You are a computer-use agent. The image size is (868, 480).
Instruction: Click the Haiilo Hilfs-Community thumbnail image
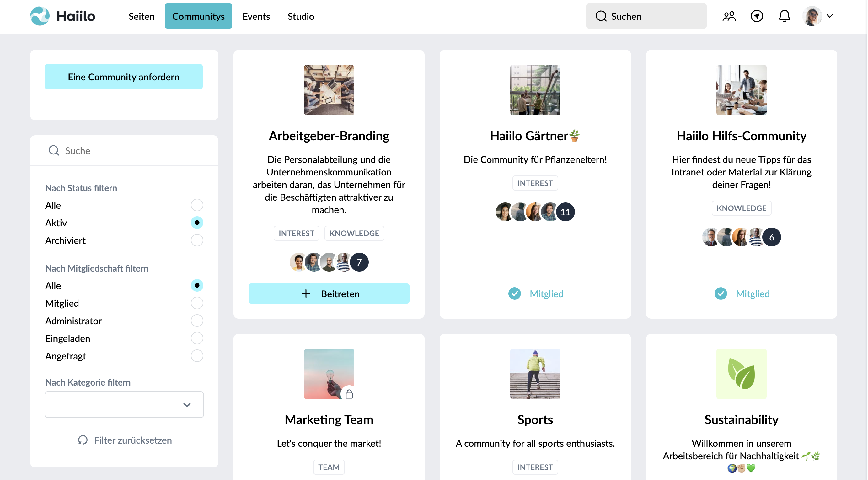tap(741, 90)
